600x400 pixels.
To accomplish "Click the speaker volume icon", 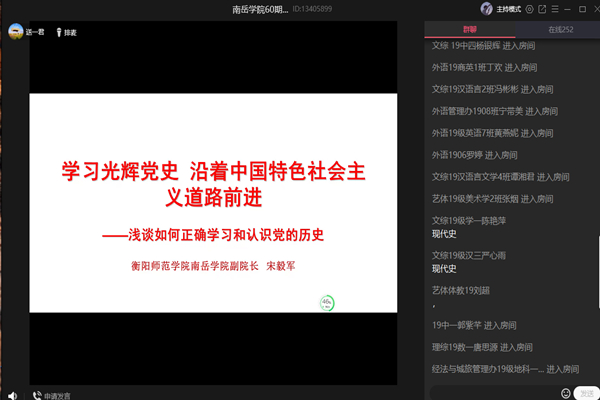I will pyautogui.click(x=11, y=394).
